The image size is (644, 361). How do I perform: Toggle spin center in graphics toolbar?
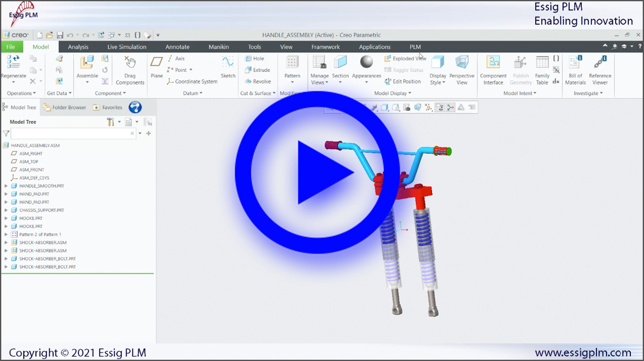(450, 107)
